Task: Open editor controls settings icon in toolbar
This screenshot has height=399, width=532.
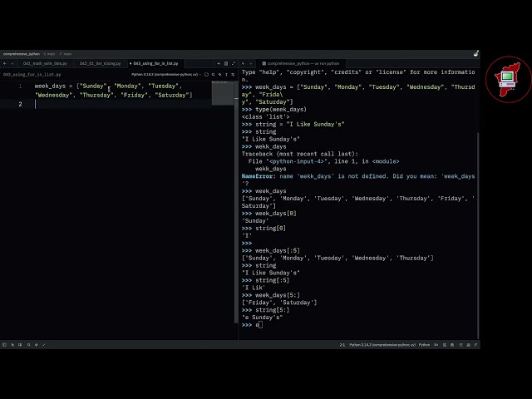Action: (233, 74)
